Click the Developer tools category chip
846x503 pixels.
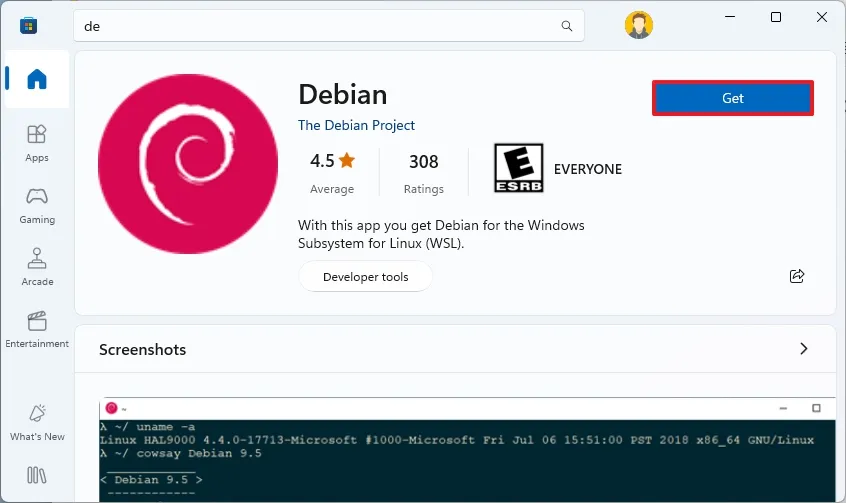365,276
